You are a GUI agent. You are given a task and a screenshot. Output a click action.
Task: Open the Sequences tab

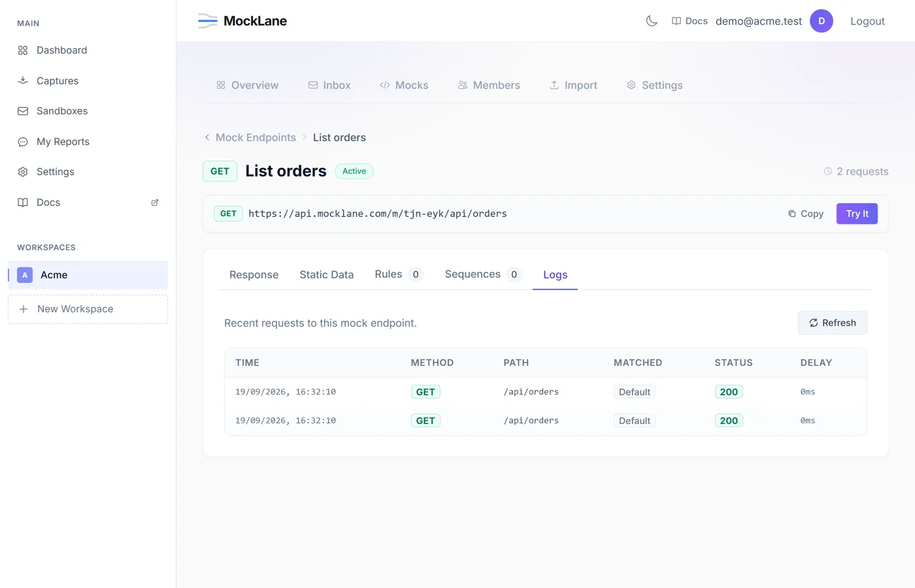tap(483, 274)
